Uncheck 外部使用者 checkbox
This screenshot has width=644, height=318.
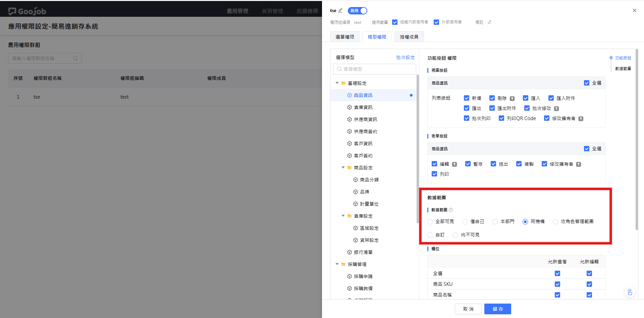click(x=436, y=22)
